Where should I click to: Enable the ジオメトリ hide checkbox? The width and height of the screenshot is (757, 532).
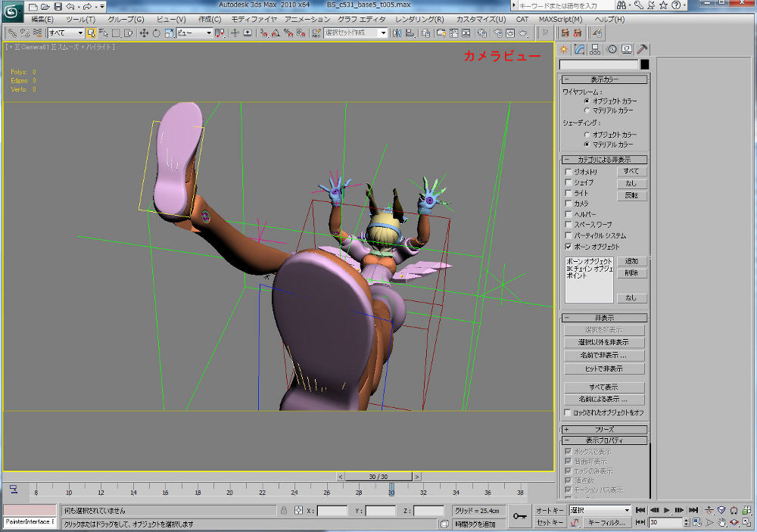tap(569, 172)
